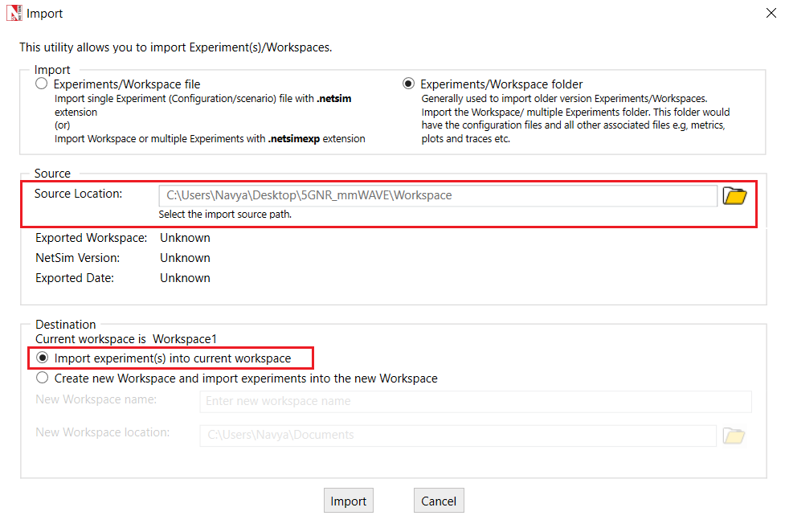Click Exported Workspace label
The height and width of the screenshot is (532, 785).
(x=91, y=238)
